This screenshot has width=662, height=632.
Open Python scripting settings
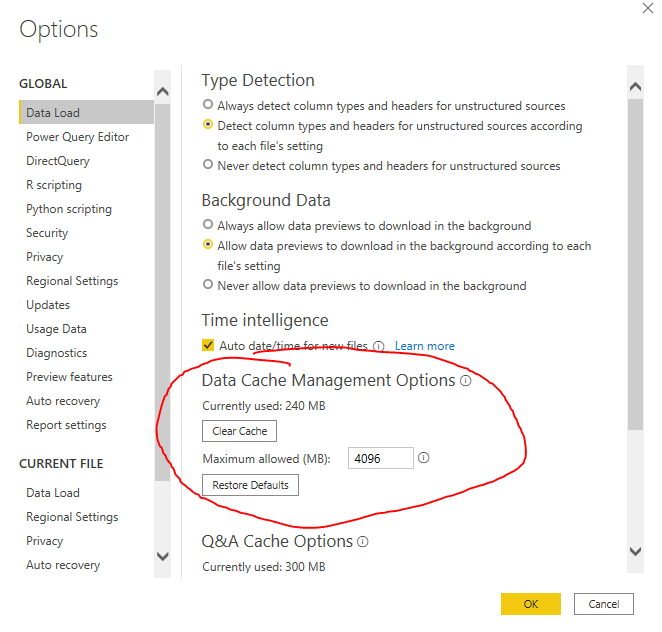[x=69, y=209]
